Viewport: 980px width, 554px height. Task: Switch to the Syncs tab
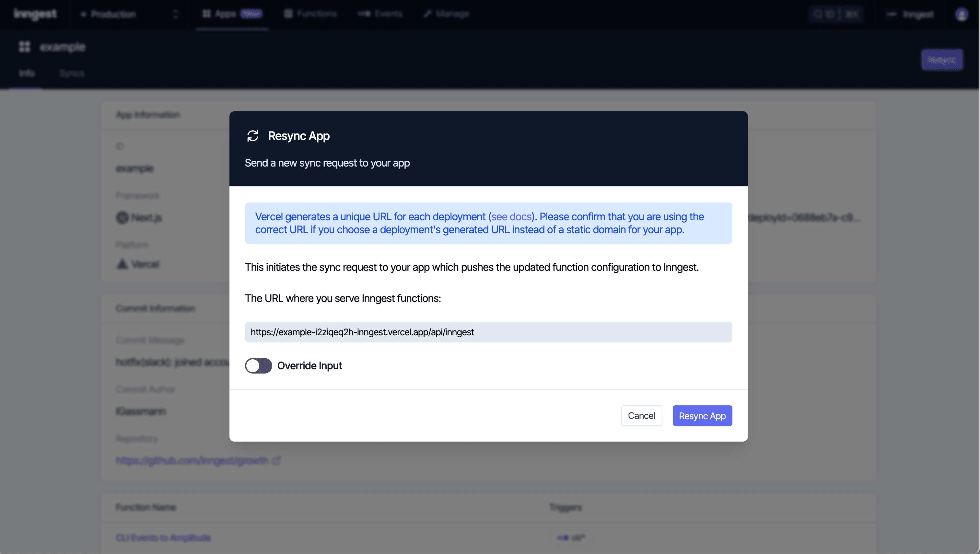point(72,73)
